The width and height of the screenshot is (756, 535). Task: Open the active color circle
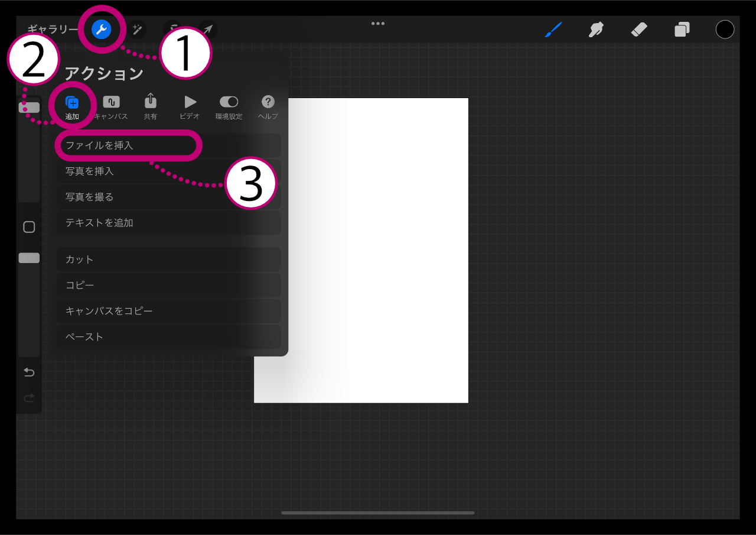pyautogui.click(x=725, y=30)
